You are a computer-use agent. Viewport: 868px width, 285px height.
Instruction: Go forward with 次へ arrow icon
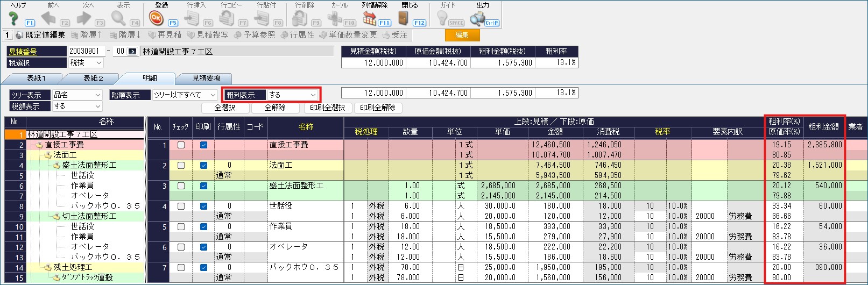click(84, 18)
